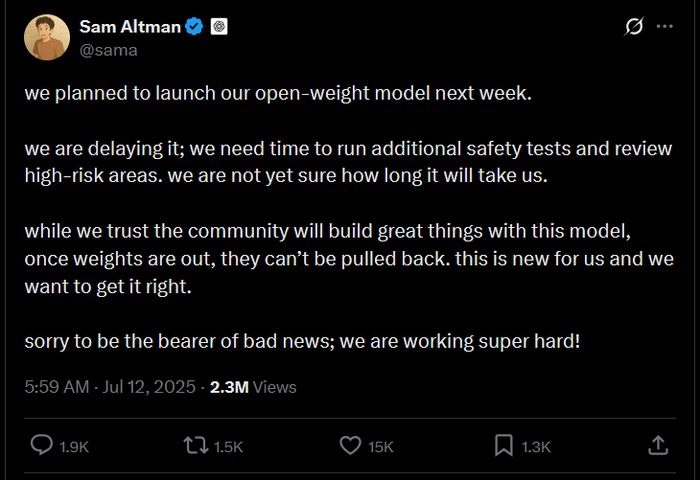700x480 pixels.
Task: Click the 1.3K bookmarks count
Action: (x=536, y=446)
